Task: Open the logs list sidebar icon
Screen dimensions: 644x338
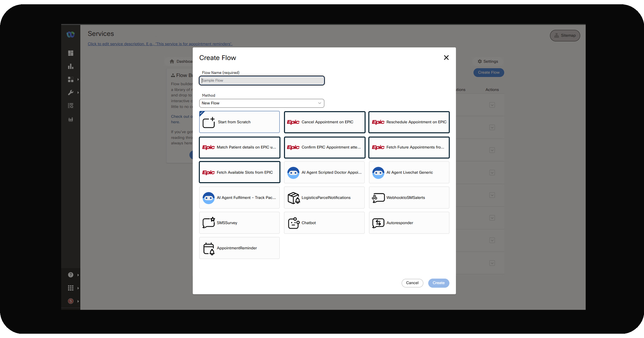Action: point(71,106)
